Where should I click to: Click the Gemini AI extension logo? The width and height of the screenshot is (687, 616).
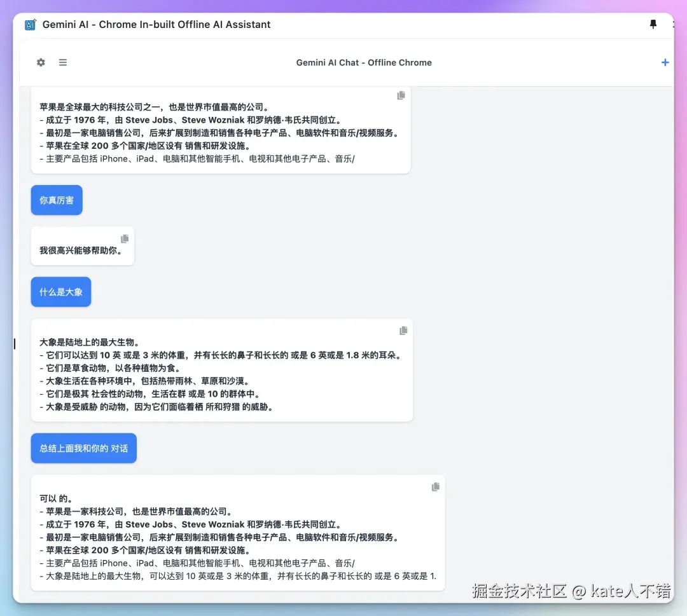[x=30, y=24]
